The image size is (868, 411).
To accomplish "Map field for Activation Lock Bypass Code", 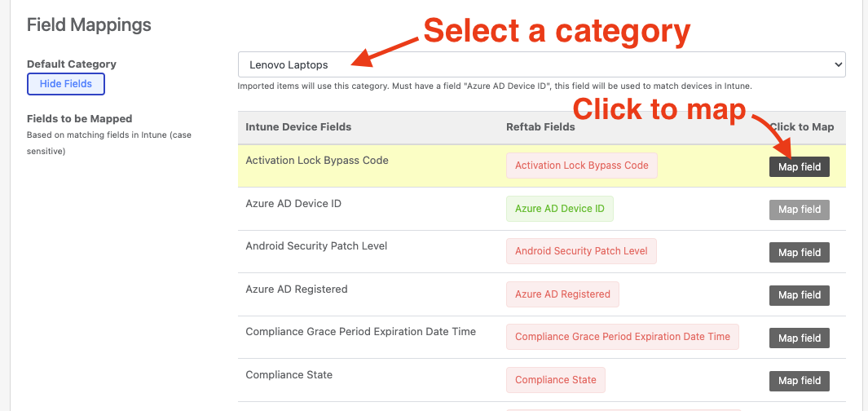I will tap(800, 166).
